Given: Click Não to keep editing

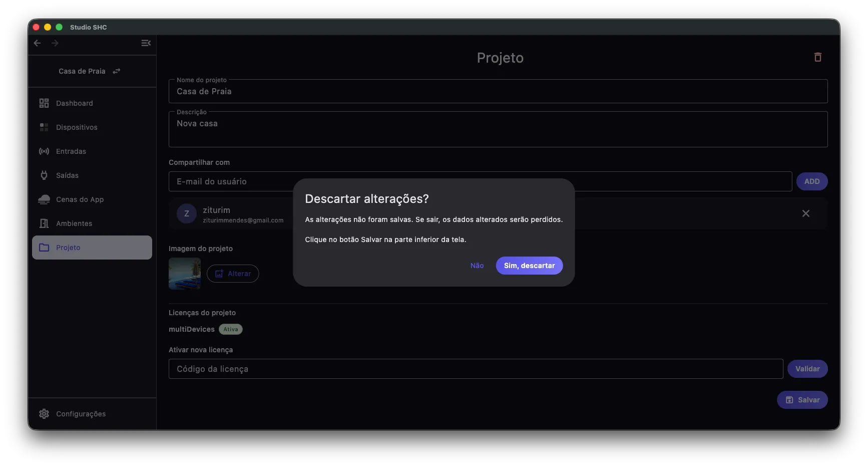Looking at the screenshot, I should coord(477,266).
